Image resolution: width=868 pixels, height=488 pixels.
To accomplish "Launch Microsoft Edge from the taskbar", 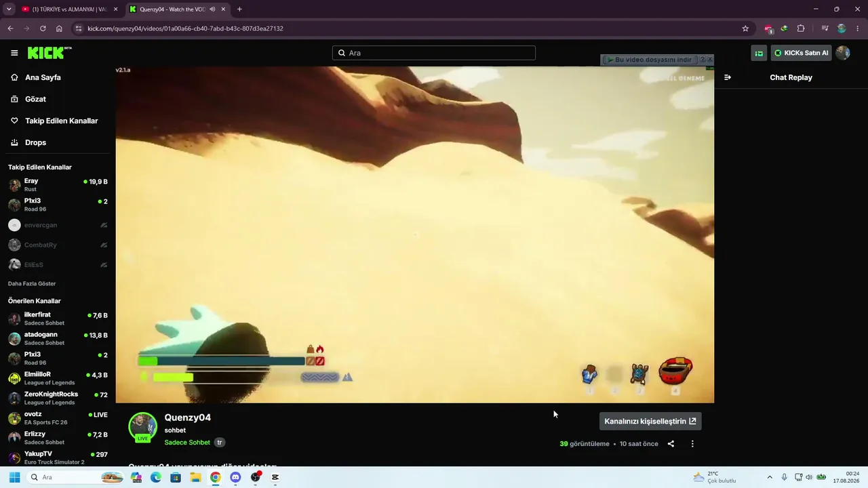I will pos(156,477).
